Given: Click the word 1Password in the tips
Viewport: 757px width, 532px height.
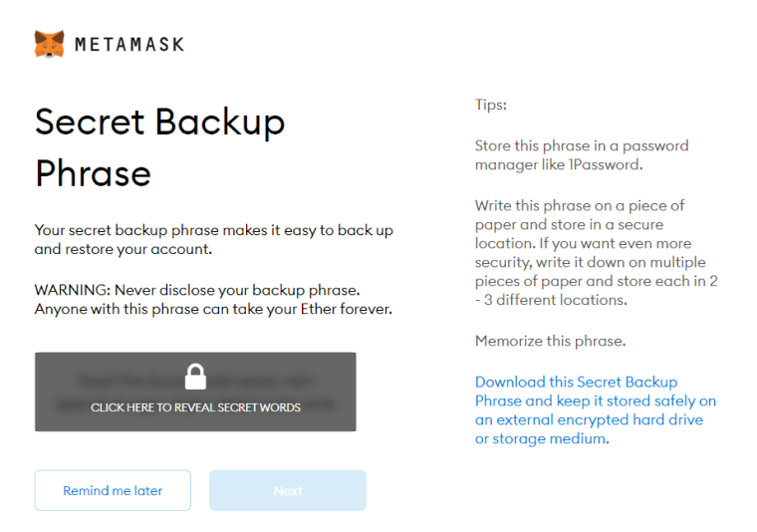Looking at the screenshot, I should pyautogui.click(x=604, y=164).
